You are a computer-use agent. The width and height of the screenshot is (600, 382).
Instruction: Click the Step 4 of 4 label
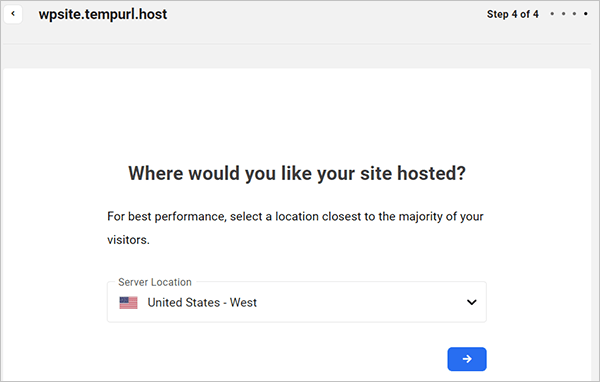coord(512,14)
